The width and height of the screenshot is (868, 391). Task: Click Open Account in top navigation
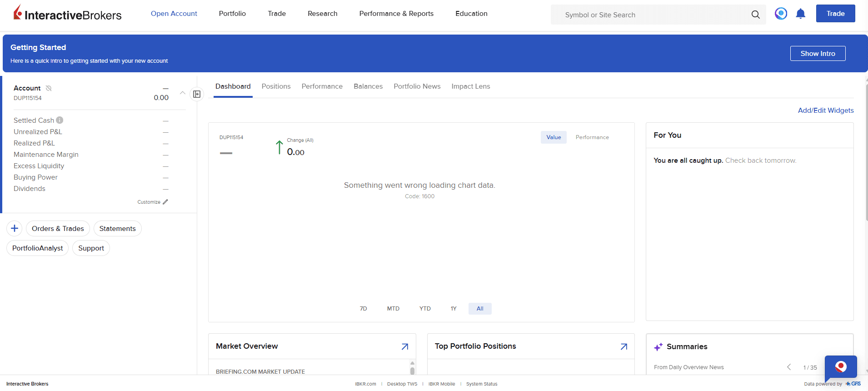[174, 14]
